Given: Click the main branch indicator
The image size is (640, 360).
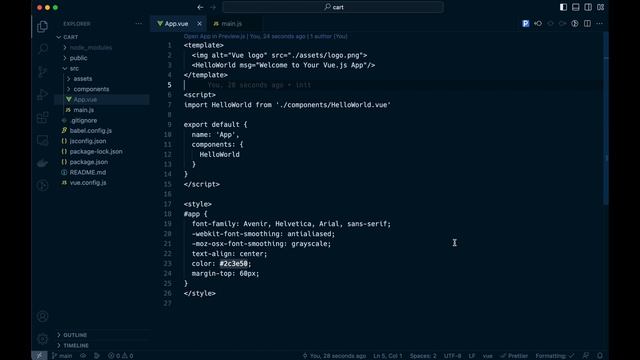Looking at the screenshot, I should [x=62, y=356].
